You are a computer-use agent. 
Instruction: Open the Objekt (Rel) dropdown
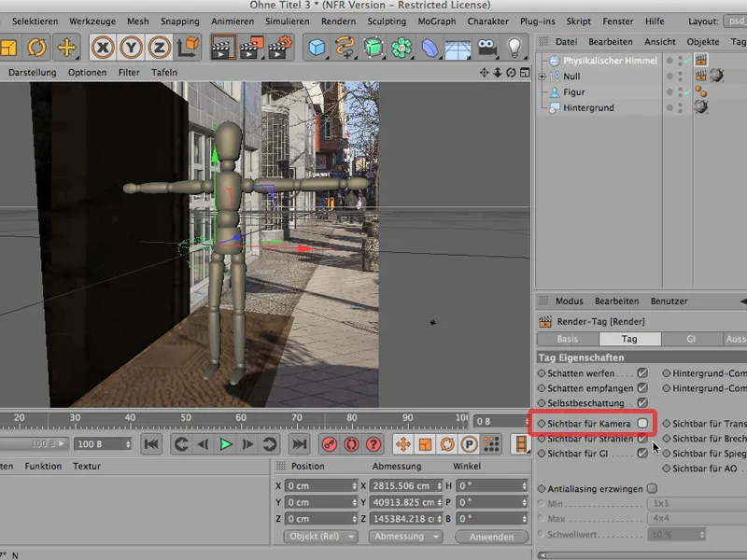click(320, 536)
